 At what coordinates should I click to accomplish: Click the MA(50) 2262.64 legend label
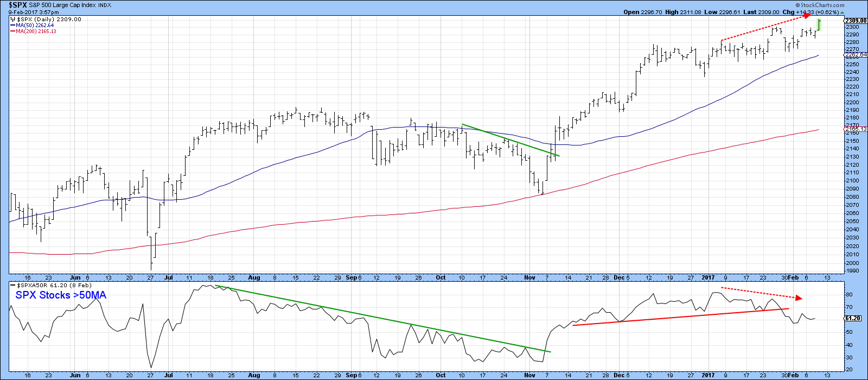pyautogui.click(x=35, y=25)
